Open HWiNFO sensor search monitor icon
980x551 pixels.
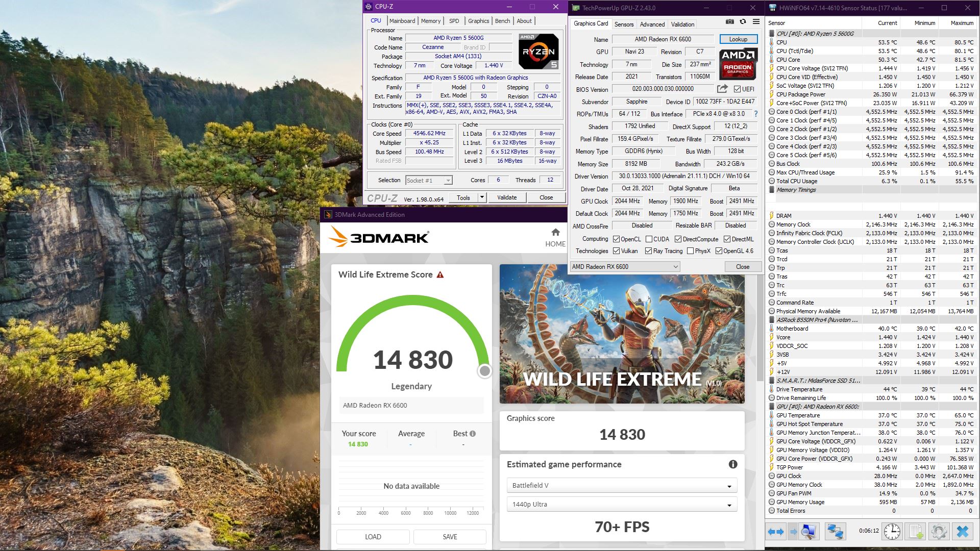click(x=808, y=532)
